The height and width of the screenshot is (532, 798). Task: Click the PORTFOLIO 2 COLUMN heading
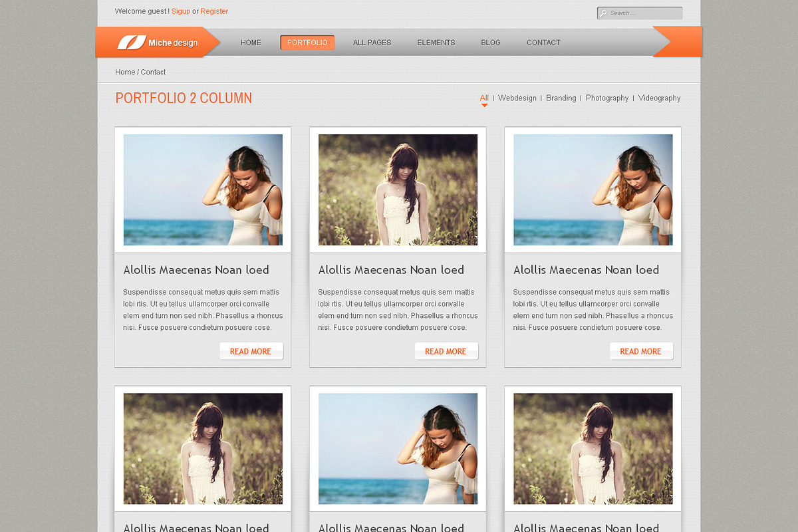click(184, 98)
